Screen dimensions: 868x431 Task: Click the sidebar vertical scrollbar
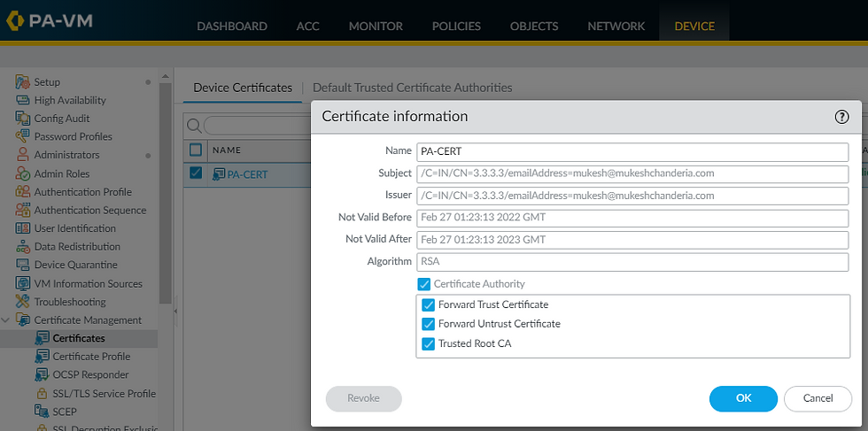(165, 193)
